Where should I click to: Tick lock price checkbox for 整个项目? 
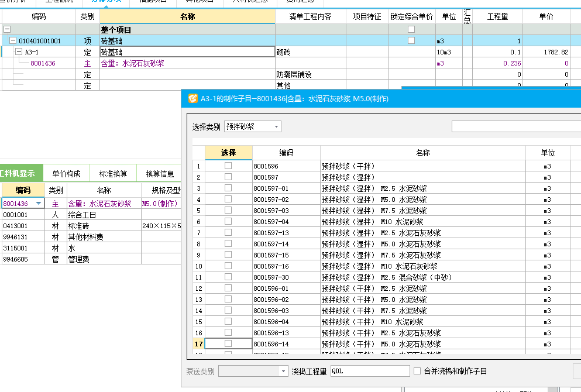411,29
